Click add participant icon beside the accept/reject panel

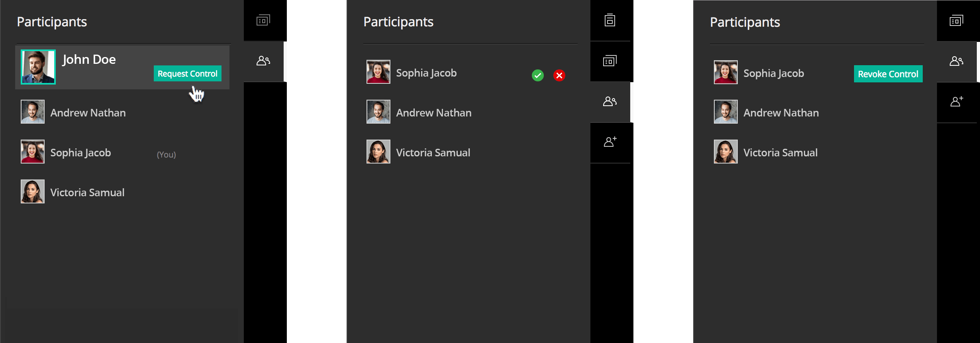(x=610, y=142)
